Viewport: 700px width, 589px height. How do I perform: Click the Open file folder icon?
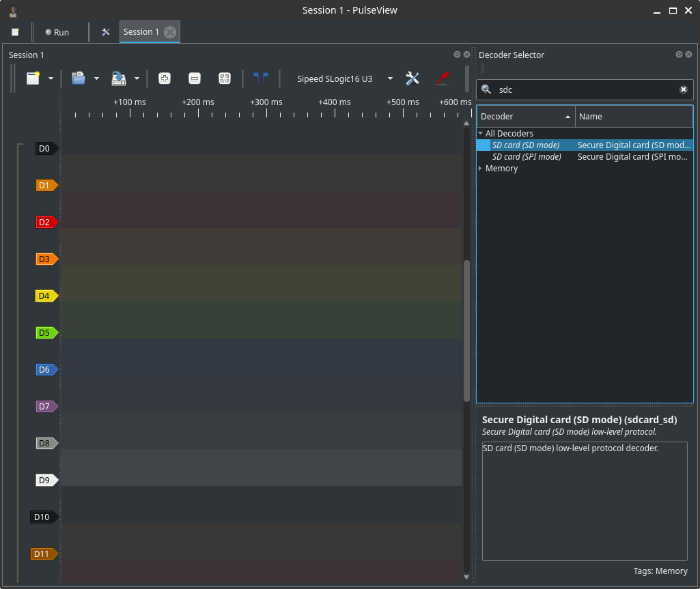tap(79, 78)
